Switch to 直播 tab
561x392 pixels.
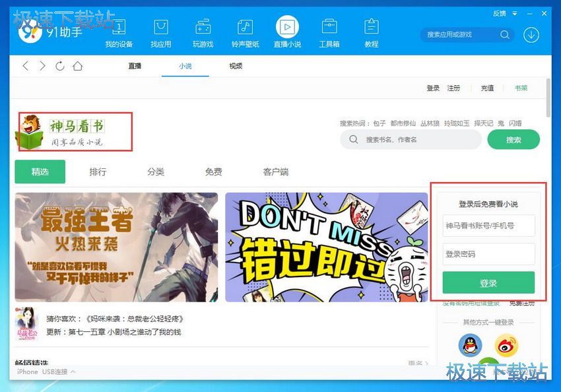[135, 66]
